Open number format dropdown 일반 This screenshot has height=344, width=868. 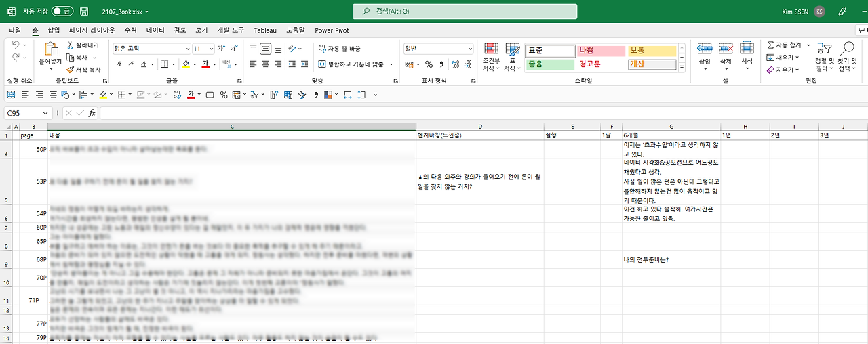470,49
